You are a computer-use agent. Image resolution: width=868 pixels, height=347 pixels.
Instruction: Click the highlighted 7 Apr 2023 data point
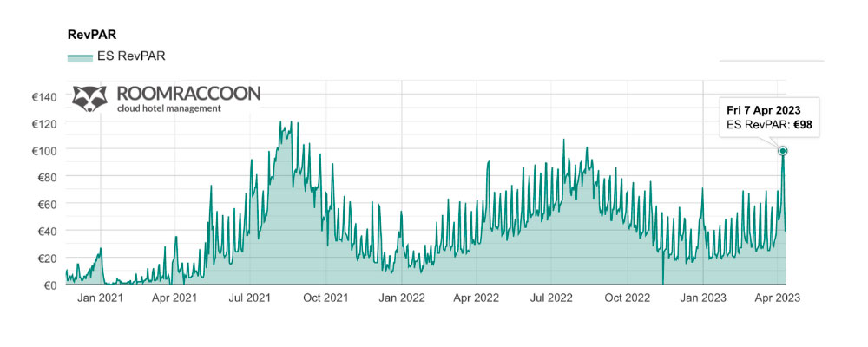click(x=783, y=151)
